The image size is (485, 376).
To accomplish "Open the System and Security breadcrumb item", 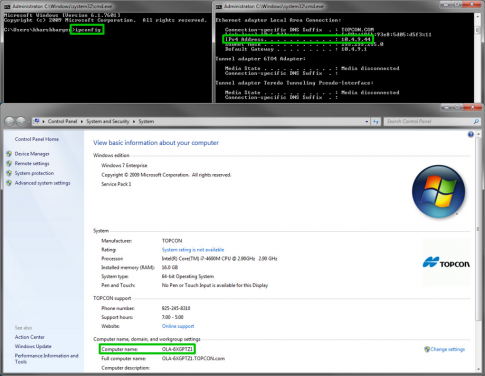I will tap(108, 121).
